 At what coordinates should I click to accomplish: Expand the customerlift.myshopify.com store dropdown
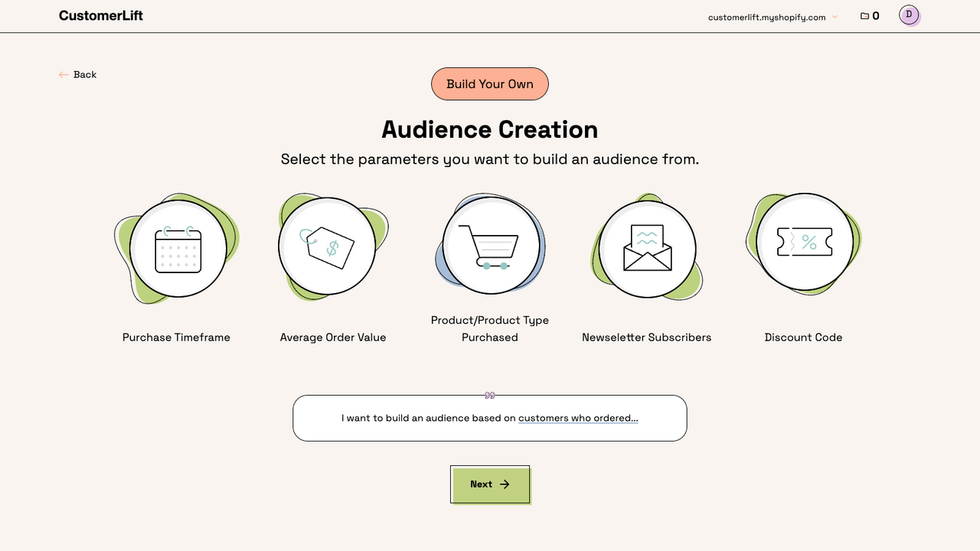767,16
